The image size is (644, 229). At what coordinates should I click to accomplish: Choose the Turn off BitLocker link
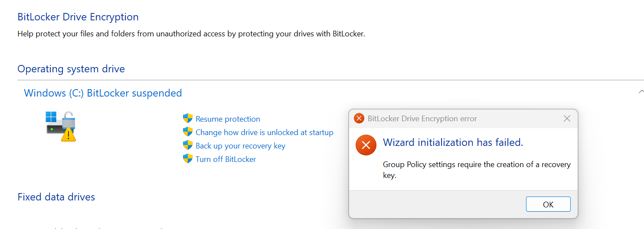coord(226,159)
